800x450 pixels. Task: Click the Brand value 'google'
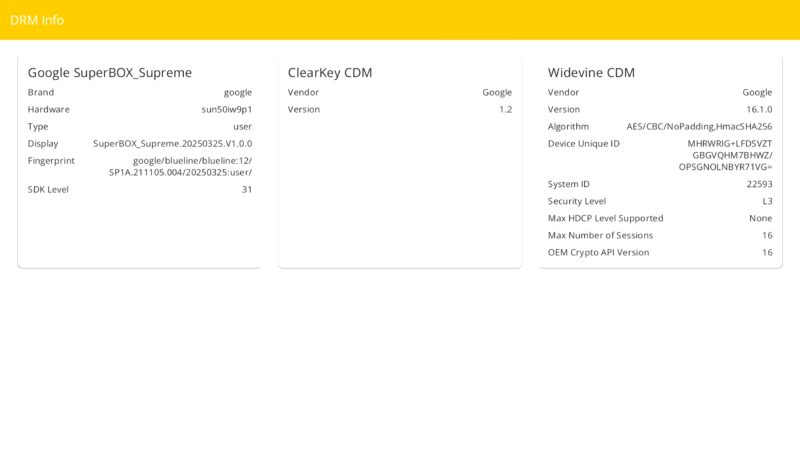tap(238, 92)
